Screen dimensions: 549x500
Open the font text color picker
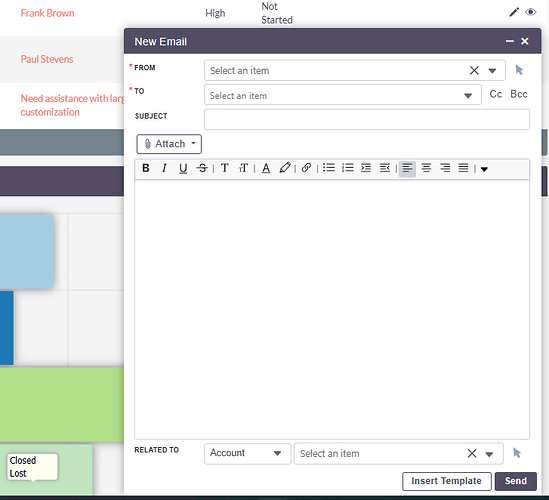(266, 168)
